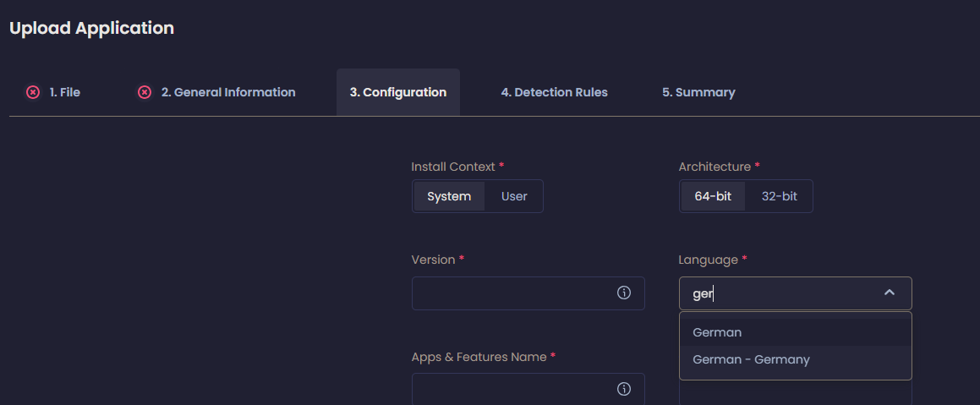Switch to 4. Detection Rules tab
This screenshot has height=405, width=980.
point(554,92)
